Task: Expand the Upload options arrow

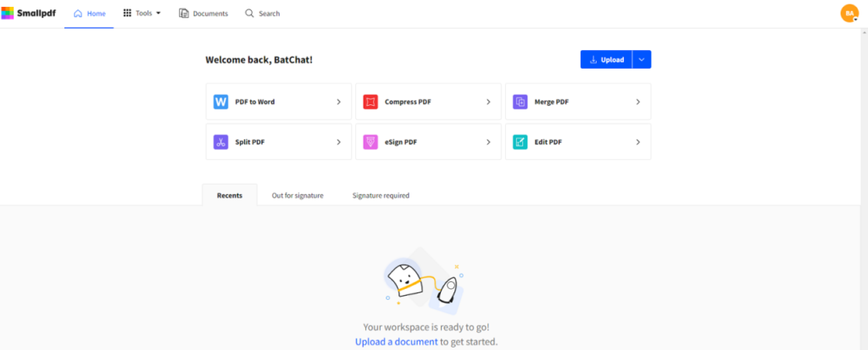Action: point(642,60)
